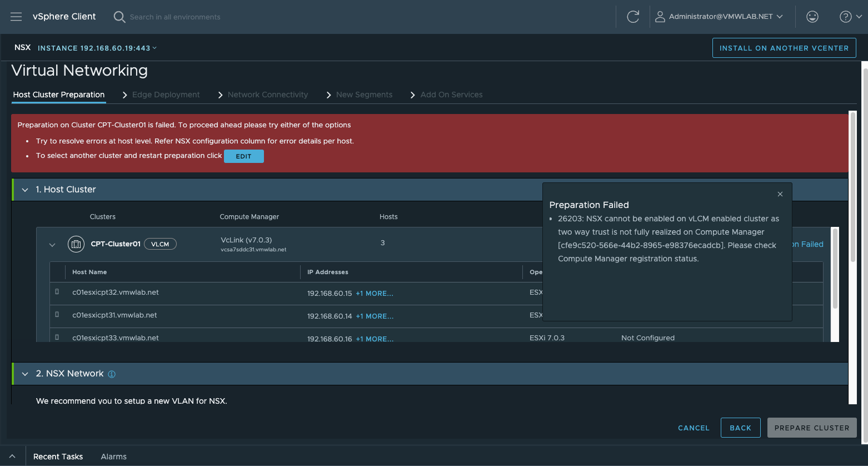Click the EDIT button in error banner

pos(244,156)
